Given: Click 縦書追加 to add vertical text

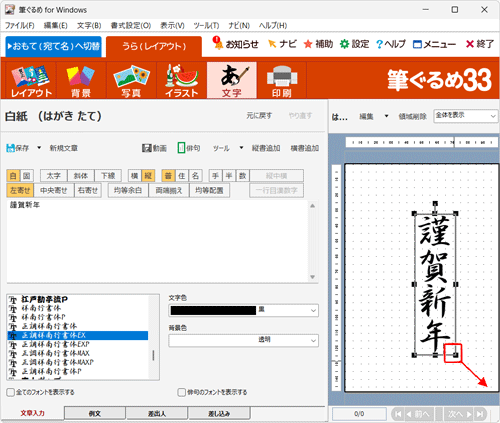Looking at the screenshot, I should pyautogui.click(x=266, y=148).
